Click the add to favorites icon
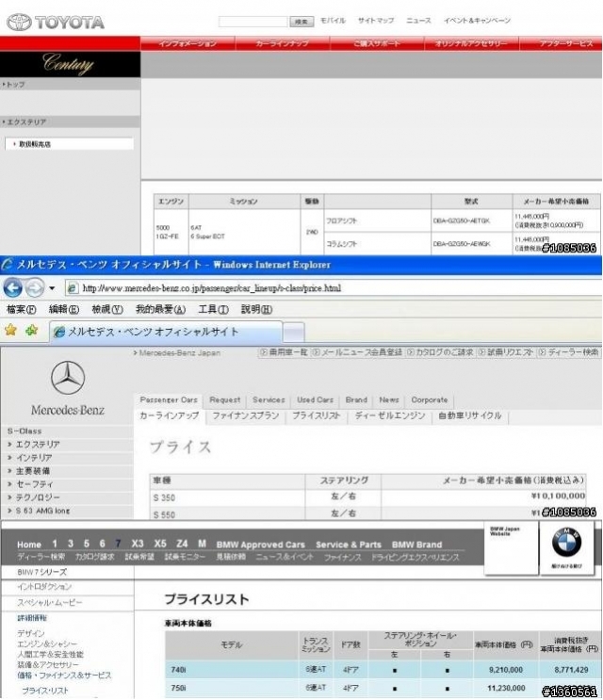 (32, 331)
